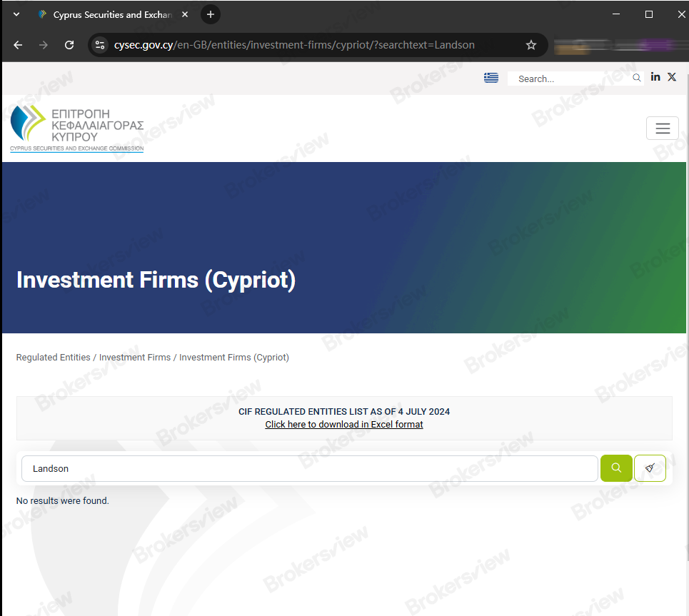Focus the top site Search field
Screen dimensions: 689x616
pos(573,79)
